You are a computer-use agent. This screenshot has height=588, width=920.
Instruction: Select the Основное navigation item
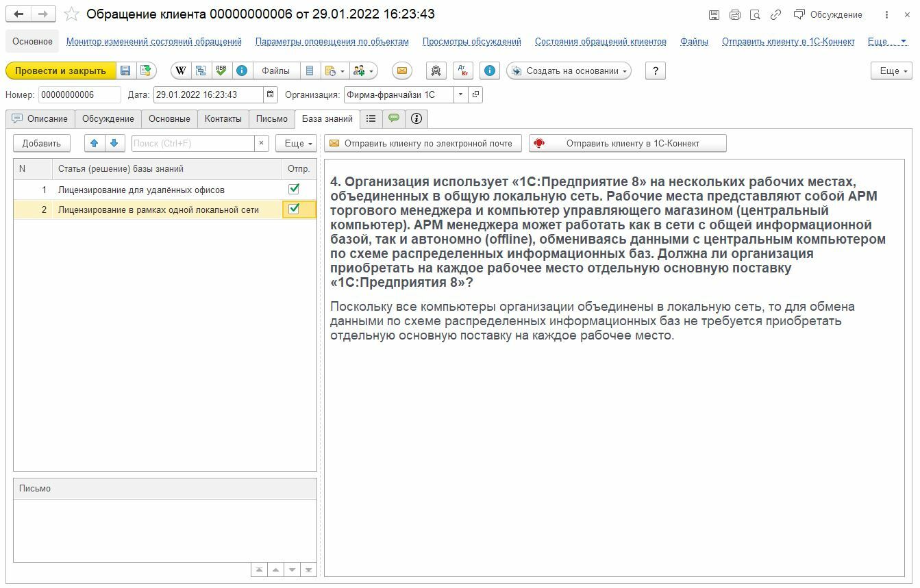(x=32, y=41)
